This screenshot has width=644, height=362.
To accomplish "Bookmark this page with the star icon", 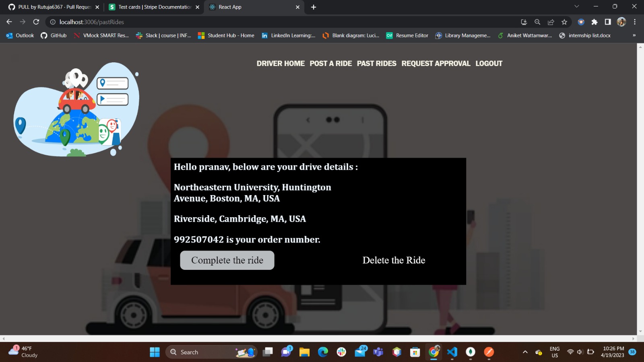I will coord(564,22).
